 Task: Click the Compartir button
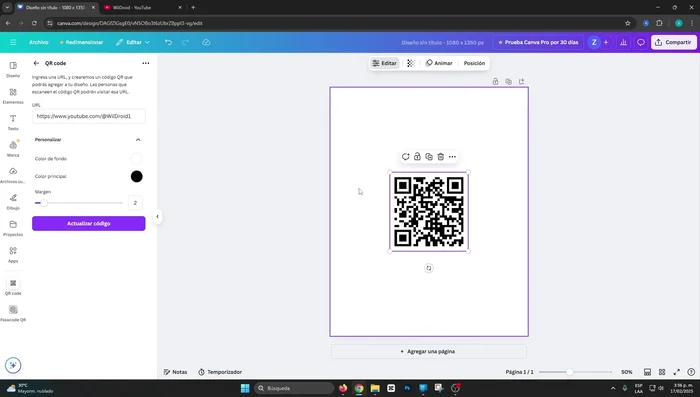[674, 42]
